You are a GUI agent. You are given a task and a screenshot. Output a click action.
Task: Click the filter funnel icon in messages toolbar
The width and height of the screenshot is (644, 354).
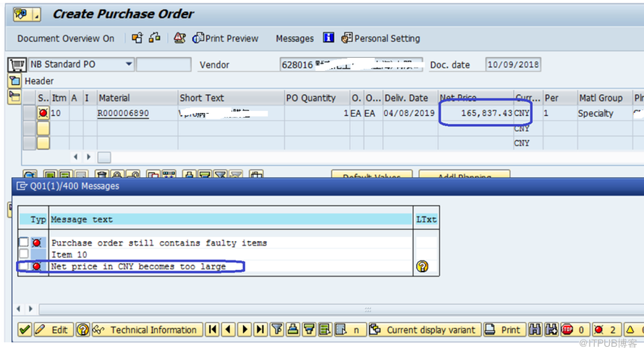(277, 329)
